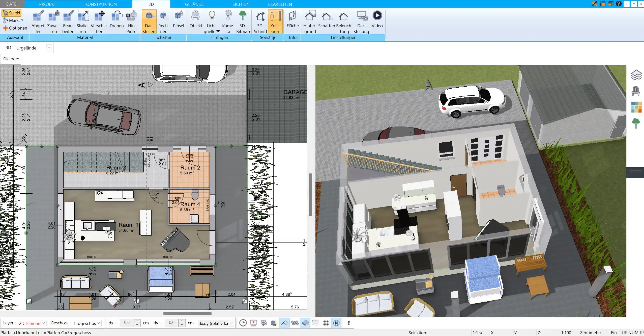Viewport: 644px width, 336px height.
Task: Open Schatten settings
Action: 327,19
